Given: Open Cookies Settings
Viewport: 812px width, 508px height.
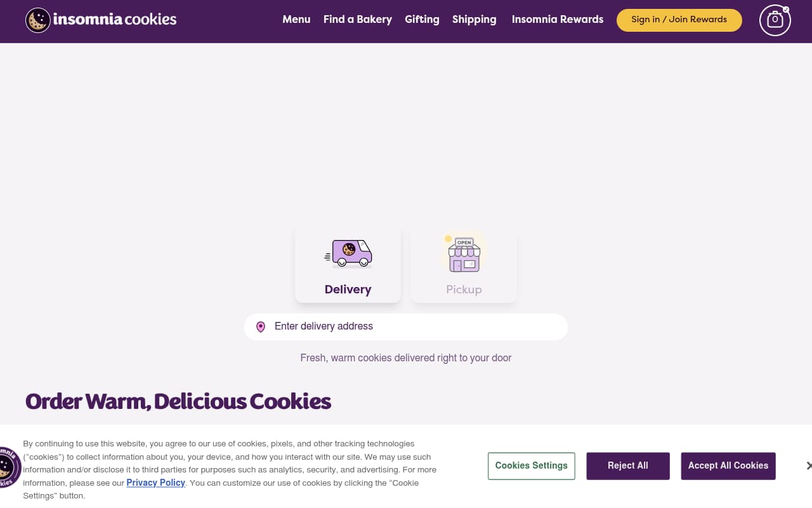Looking at the screenshot, I should [531, 465].
